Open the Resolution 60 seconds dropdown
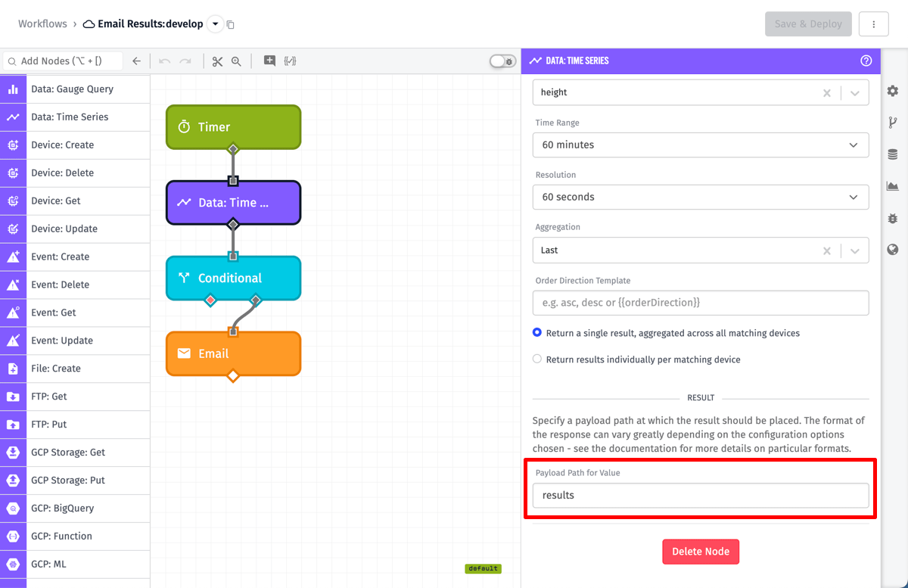The width and height of the screenshot is (908, 588). click(701, 197)
